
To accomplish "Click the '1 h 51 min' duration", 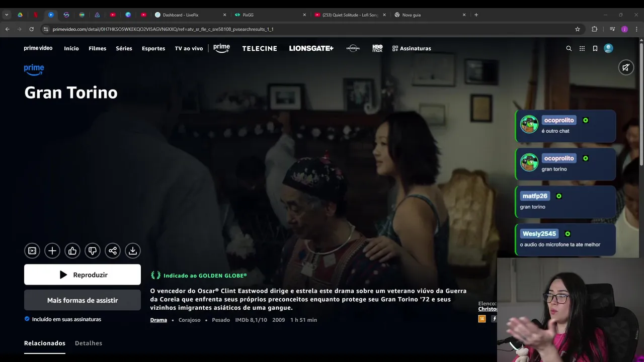I will pos(303,320).
